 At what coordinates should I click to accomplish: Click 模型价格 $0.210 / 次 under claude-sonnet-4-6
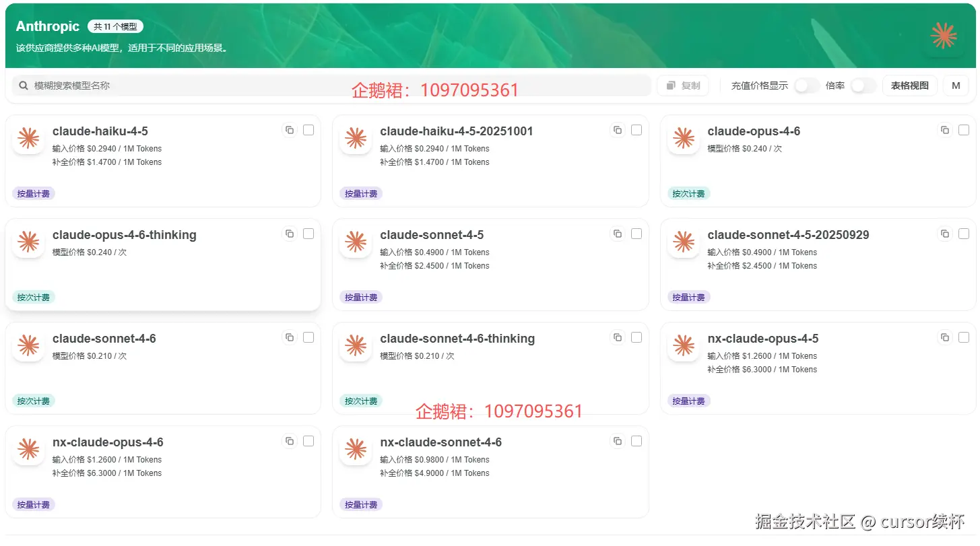[90, 356]
